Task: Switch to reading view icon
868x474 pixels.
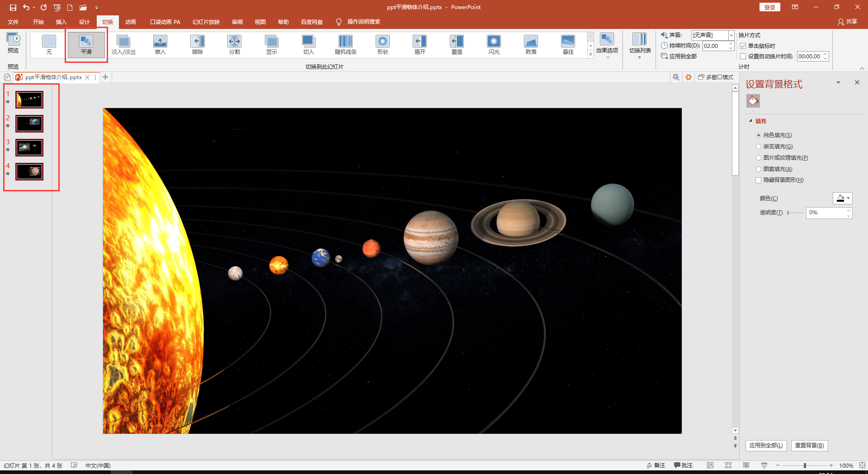Action: tap(746, 465)
